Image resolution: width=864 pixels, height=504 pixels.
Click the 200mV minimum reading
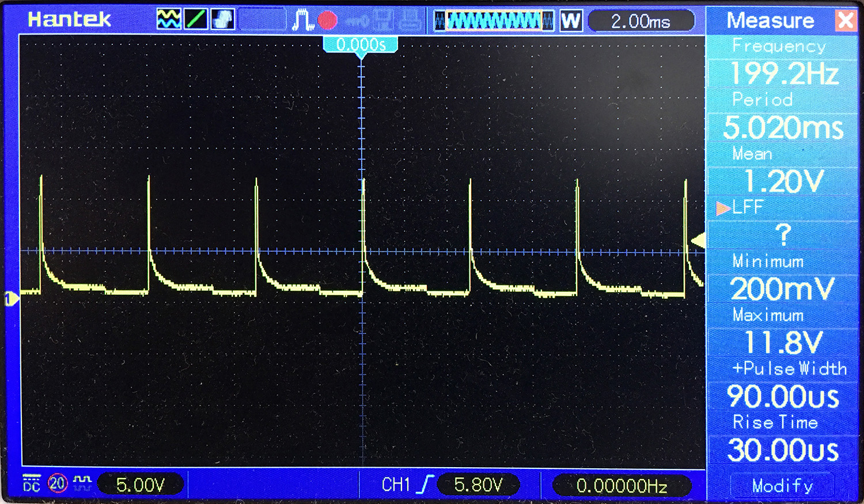click(x=783, y=289)
